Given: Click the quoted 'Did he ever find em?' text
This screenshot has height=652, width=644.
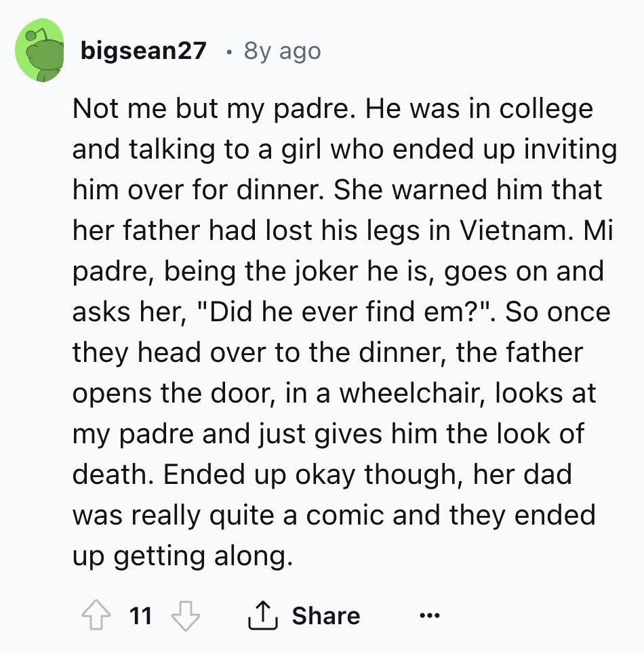Looking at the screenshot, I should [x=343, y=312].
